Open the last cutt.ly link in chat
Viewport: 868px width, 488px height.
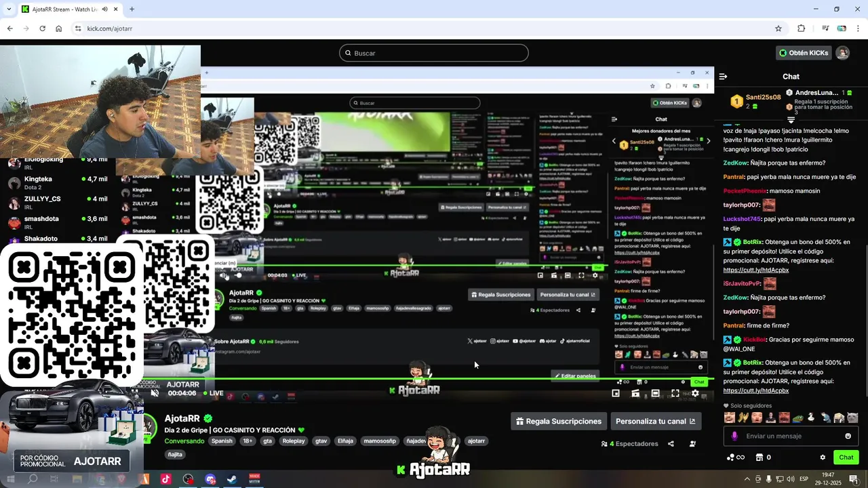[x=755, y=390]
